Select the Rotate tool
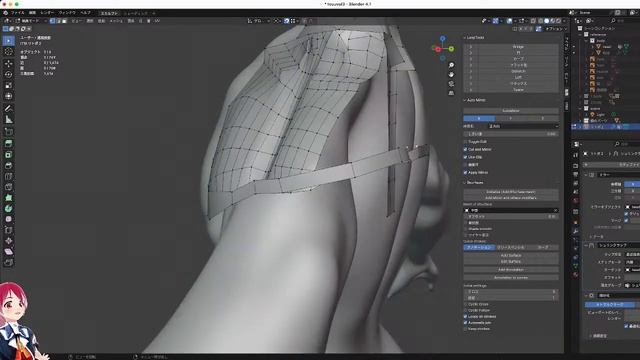 point(9,74)
